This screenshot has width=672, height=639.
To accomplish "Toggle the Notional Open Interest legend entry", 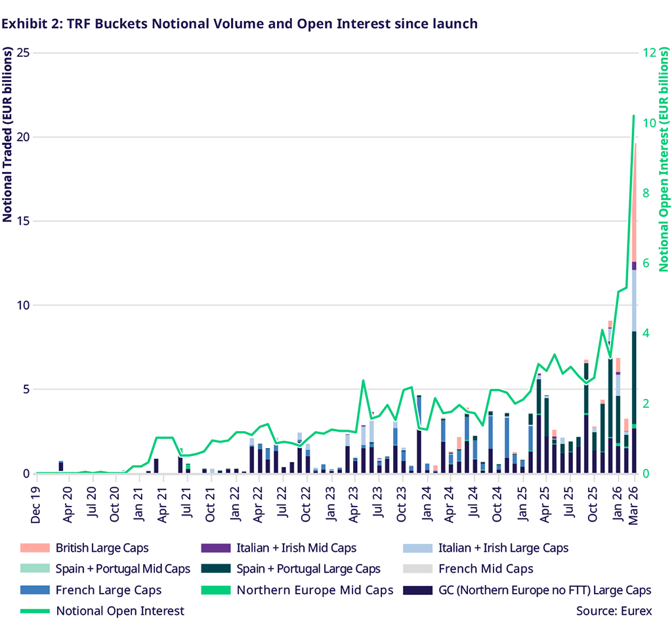I will click(x=120, y=611).
